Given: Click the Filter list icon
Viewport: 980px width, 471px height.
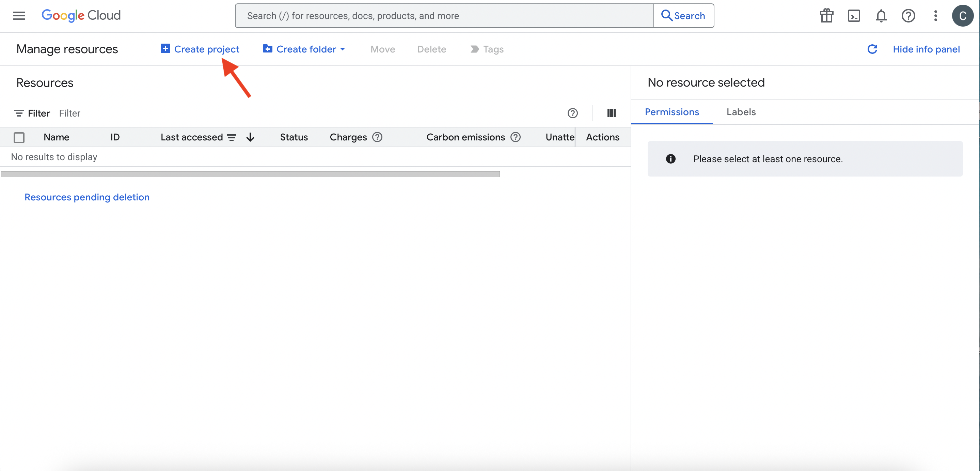Looking at the screenshot, I should pos(19,113).
